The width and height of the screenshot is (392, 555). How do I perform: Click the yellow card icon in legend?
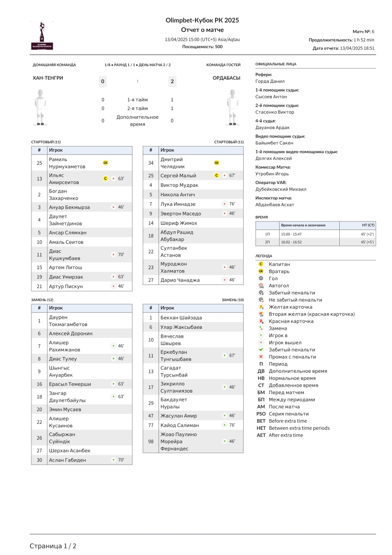[x=261, y=307]
